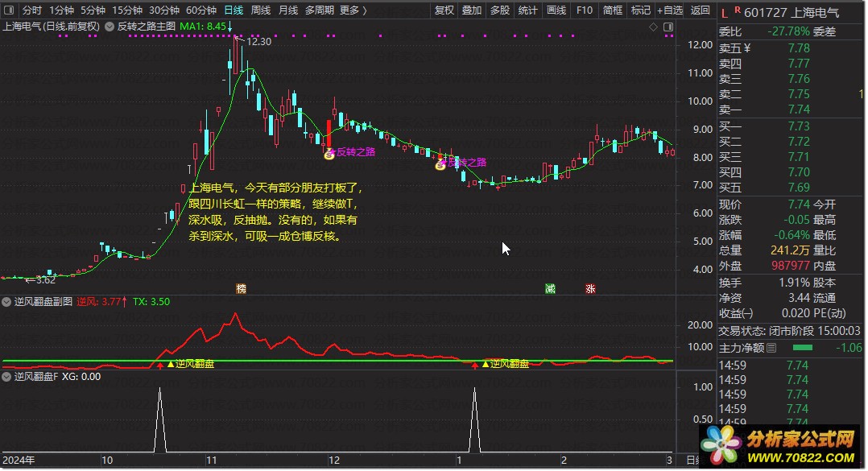Viewport: 868px width, 471px height.
Task: Click the 3.62 low price label
Action: (x=44, y=280)
